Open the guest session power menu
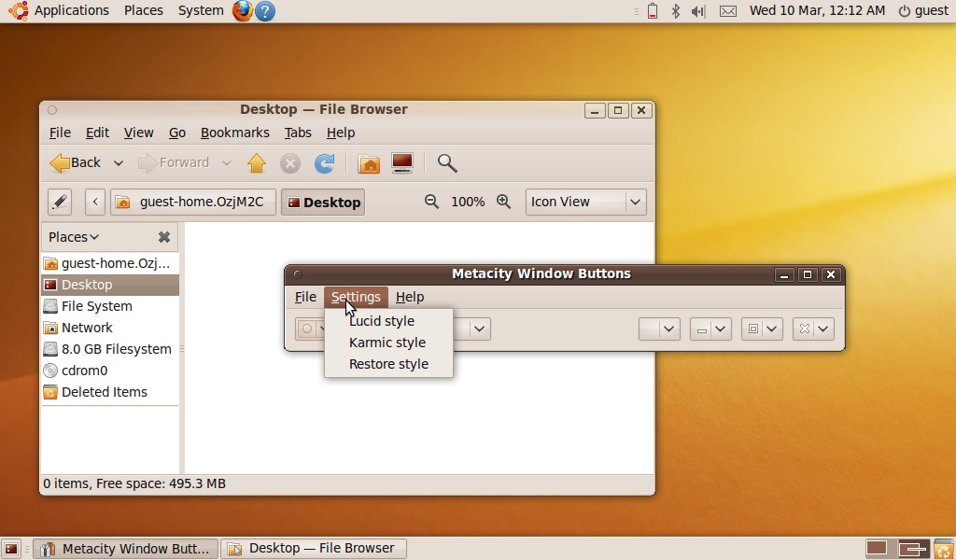 [x=923, y=10]
